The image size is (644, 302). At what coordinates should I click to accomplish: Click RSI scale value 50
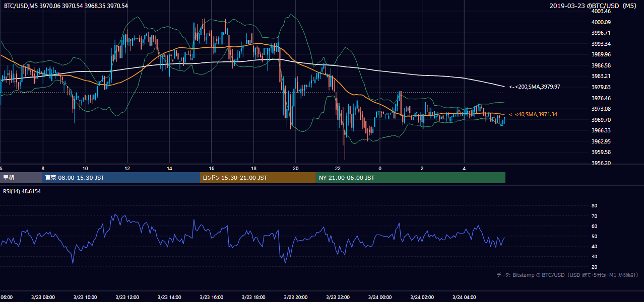point(594,236)
